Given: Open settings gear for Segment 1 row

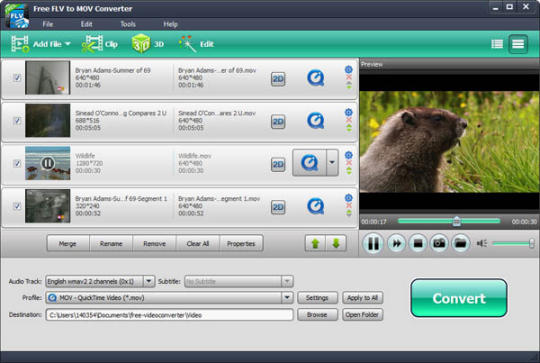Looking at the screenshot, I should (x=349, y=198).
